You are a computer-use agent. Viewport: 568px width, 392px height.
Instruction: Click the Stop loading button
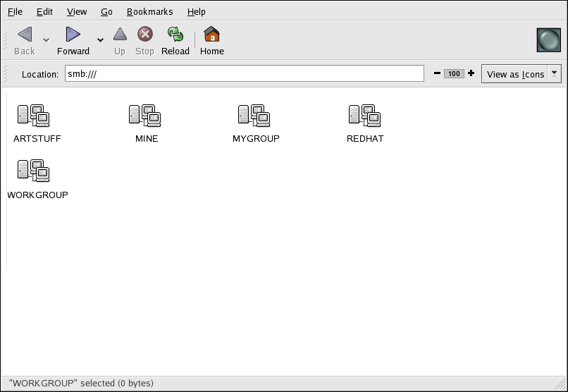click(144, 41)
